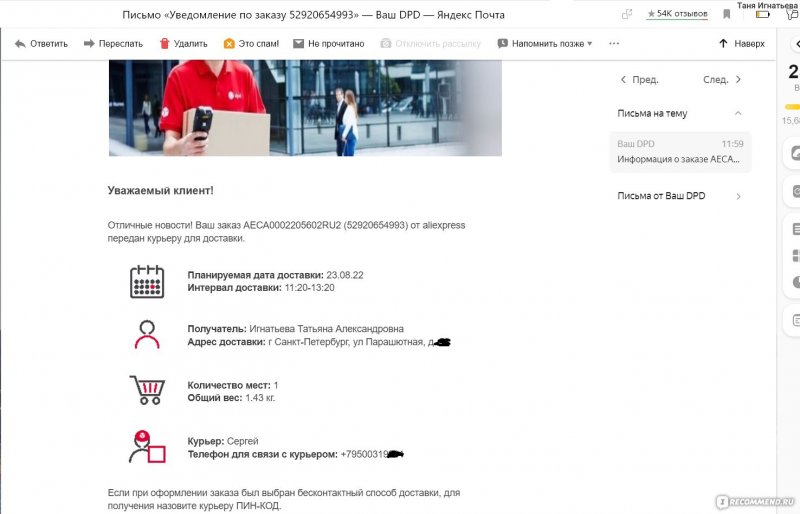Click the Ответить (Reply) arrow icon
The image size is (800, 514).
pos(18,44)
